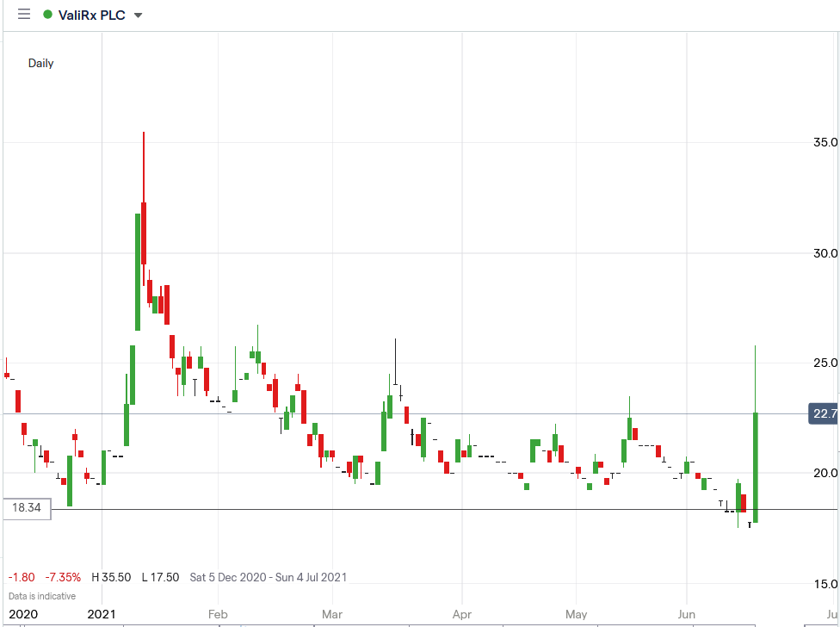Click the L 17.50 low value
The image size is (840, 627).
coord(161,577)
